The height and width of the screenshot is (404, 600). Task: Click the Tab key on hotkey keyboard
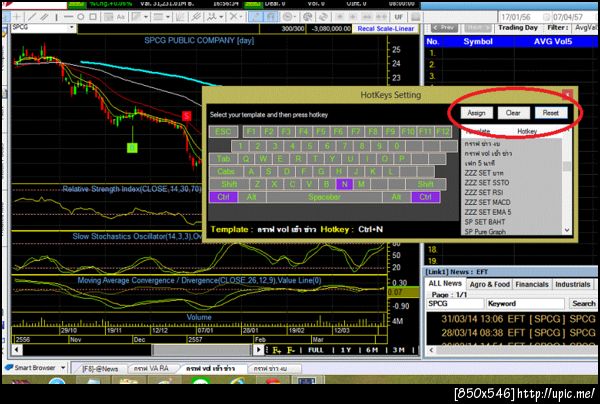point(223,158)
